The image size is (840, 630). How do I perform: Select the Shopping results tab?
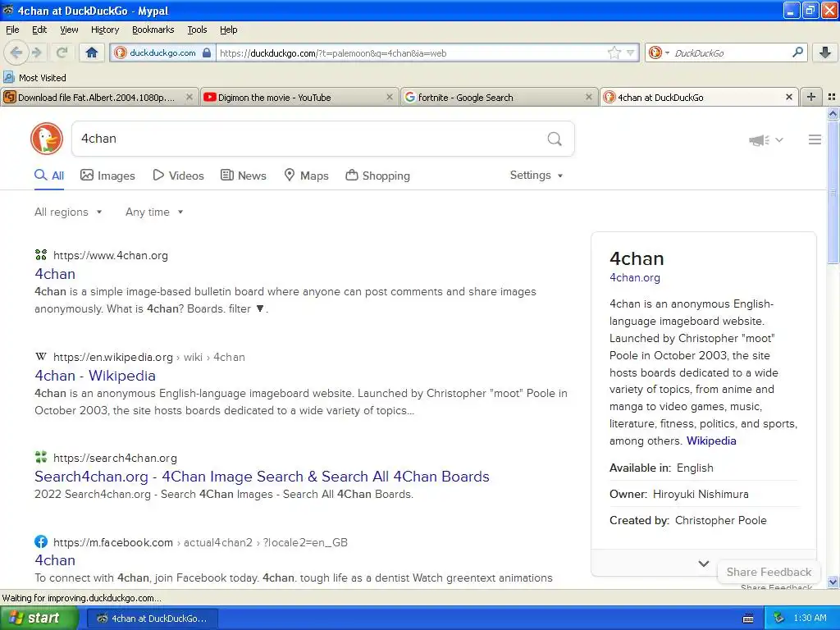click(377, 176)
